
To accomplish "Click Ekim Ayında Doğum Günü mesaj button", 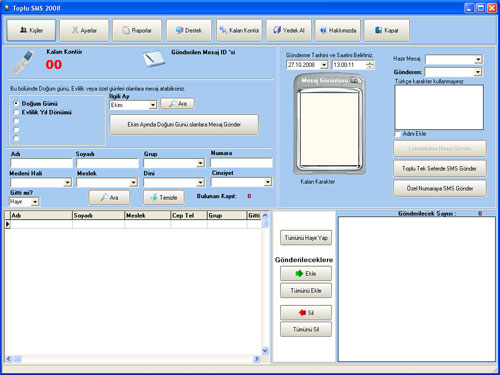I will (184, 124).
